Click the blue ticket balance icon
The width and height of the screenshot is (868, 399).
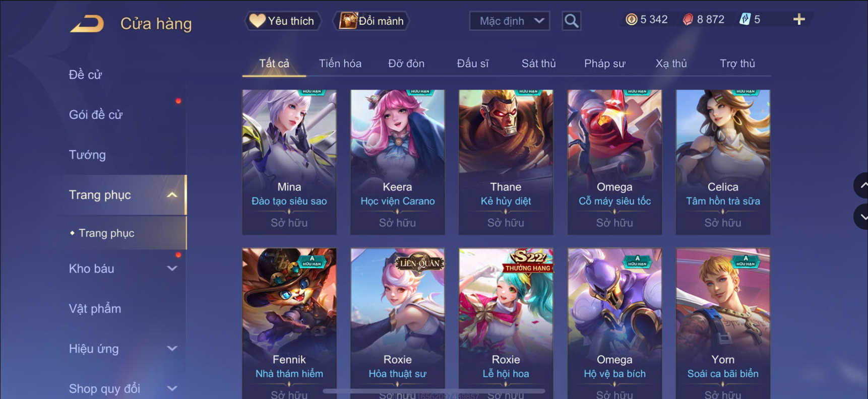[x=745, y=20]
